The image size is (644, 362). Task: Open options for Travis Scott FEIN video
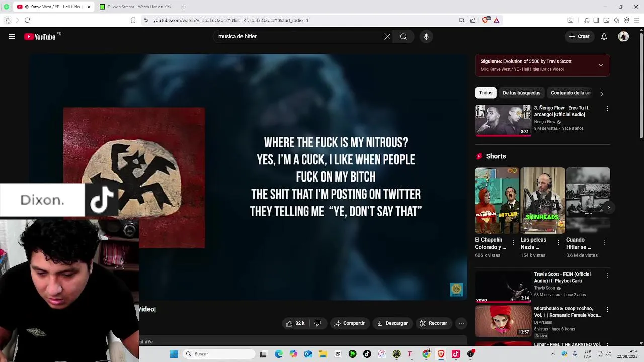607,275
